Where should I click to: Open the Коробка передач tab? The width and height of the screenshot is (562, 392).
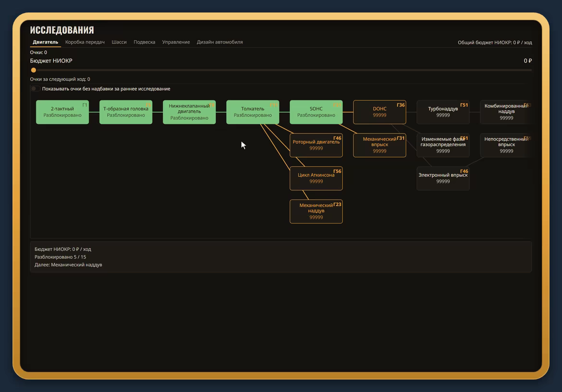pyautogui.click(x=85, y=42)
